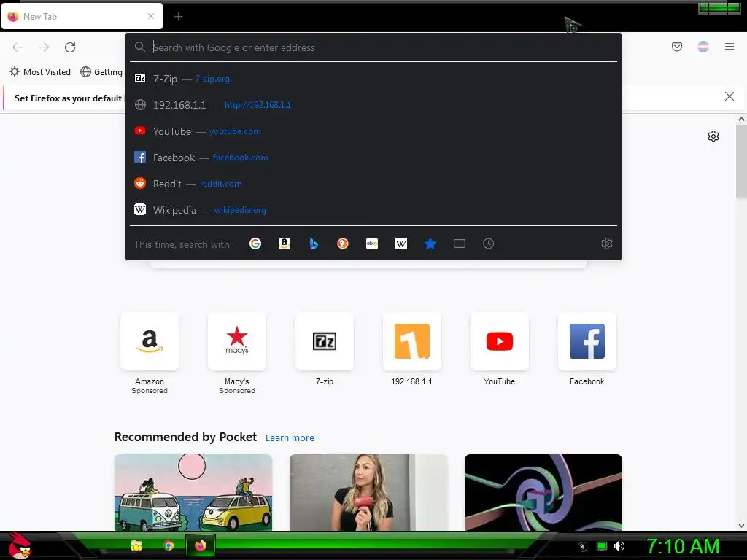Select the Facebook suggestion row
Viewport: 747px width, 560px height.
pos(373,157)
